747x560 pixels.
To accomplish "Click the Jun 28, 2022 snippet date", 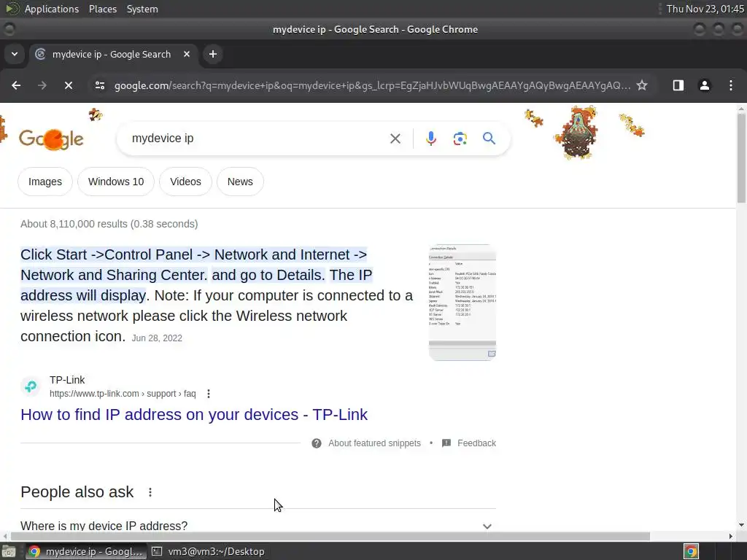I will 157,338.
